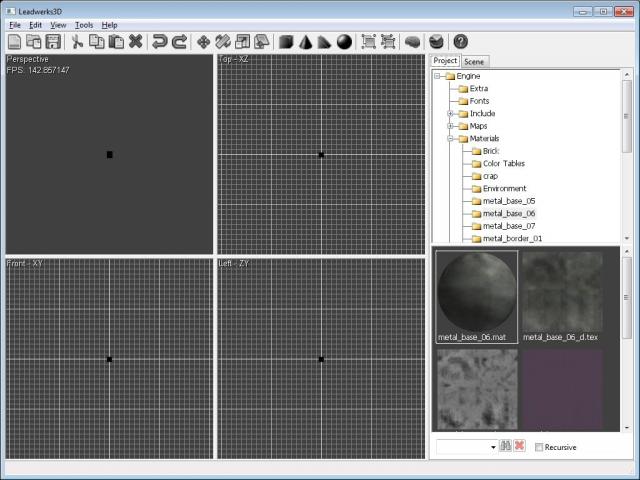The height and width of the screenshot is (480, 640).
Task: Select the Move tool icon
Action: (x=204, y=42)
